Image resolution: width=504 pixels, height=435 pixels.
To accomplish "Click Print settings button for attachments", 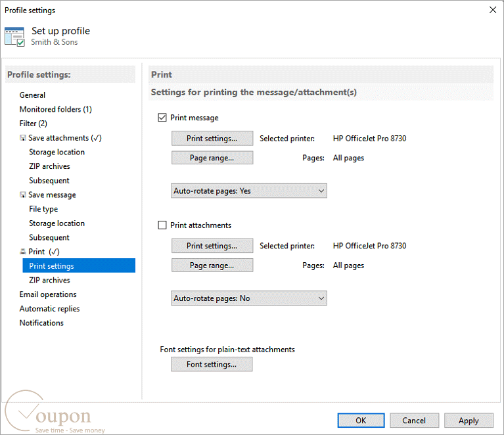I will (x=212, y=246).
